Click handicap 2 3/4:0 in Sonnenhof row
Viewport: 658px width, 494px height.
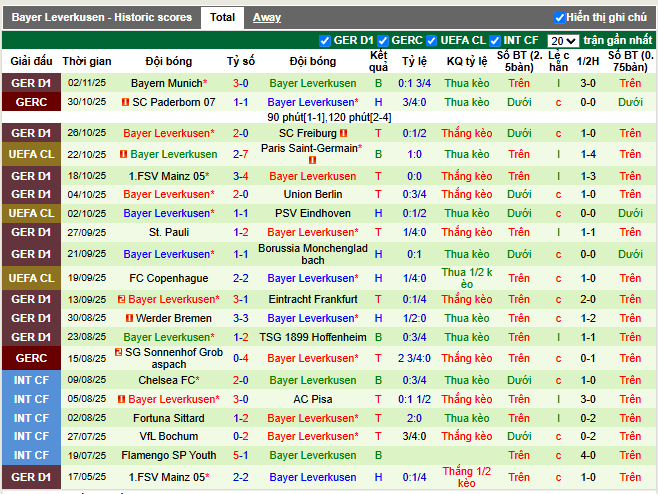(x=414, y=358)
